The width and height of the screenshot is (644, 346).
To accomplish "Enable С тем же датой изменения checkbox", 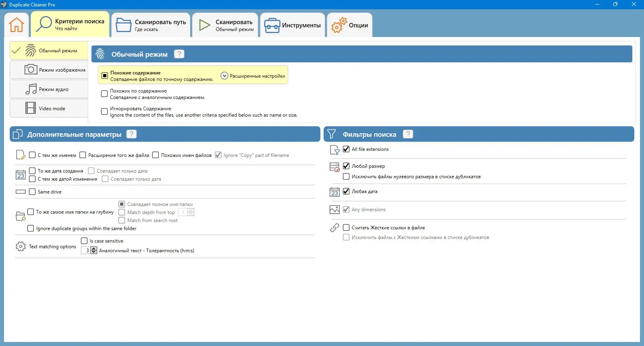I will click(x=32, y=179).
